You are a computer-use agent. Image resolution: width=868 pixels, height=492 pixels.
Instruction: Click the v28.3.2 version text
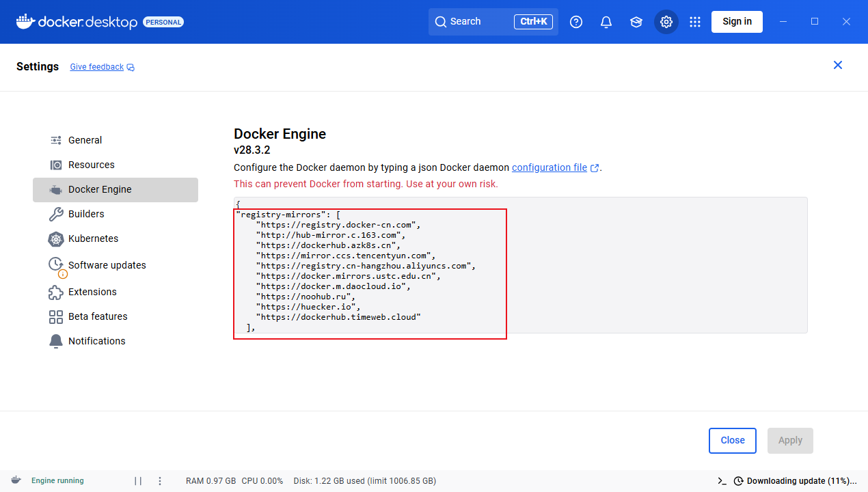[x=252, y=150]
